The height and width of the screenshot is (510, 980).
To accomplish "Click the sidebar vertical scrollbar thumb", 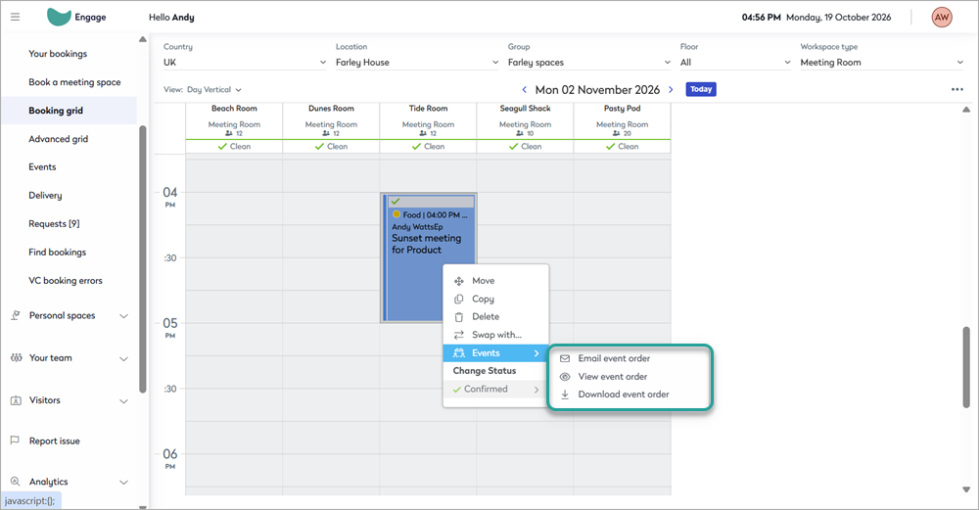I will pos(143,259).
